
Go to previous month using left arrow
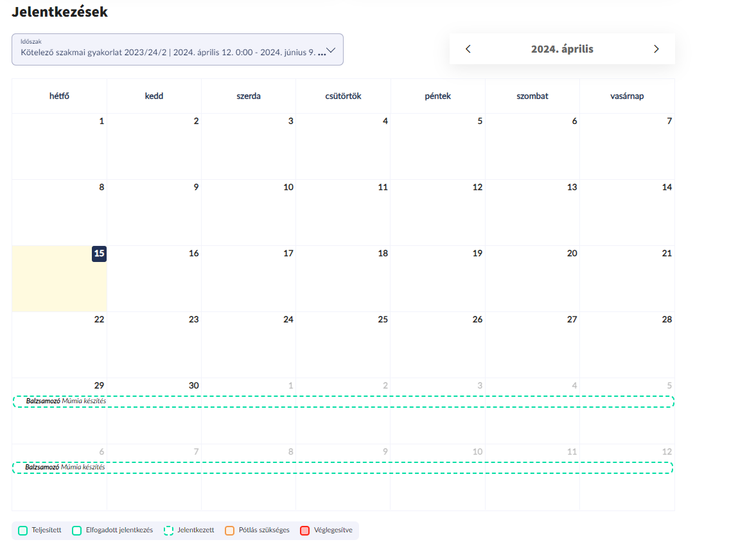468,49
